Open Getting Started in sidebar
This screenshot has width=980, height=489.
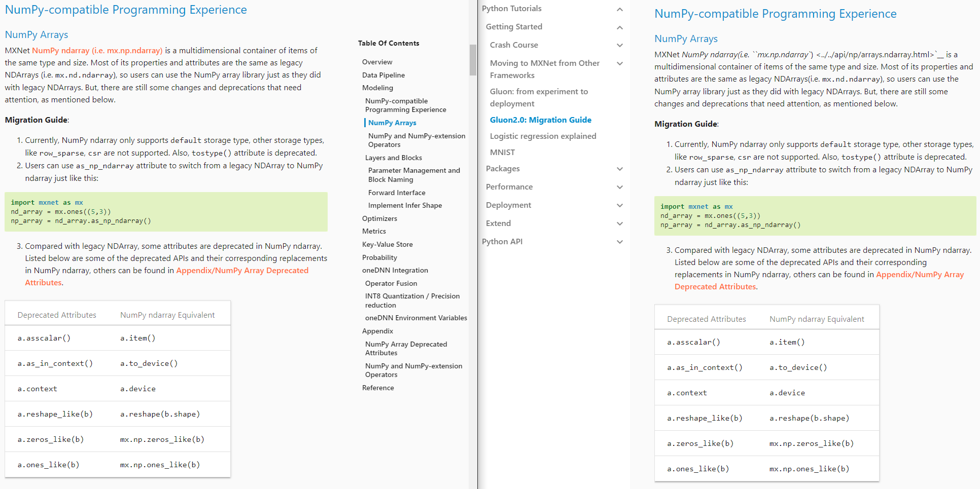514,27
